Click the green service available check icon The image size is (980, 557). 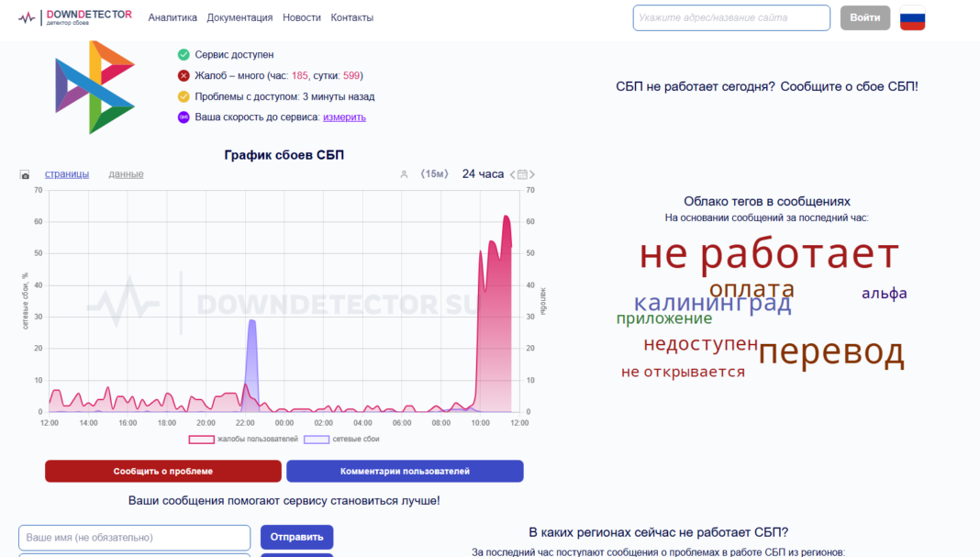click(x=184, y=55)
